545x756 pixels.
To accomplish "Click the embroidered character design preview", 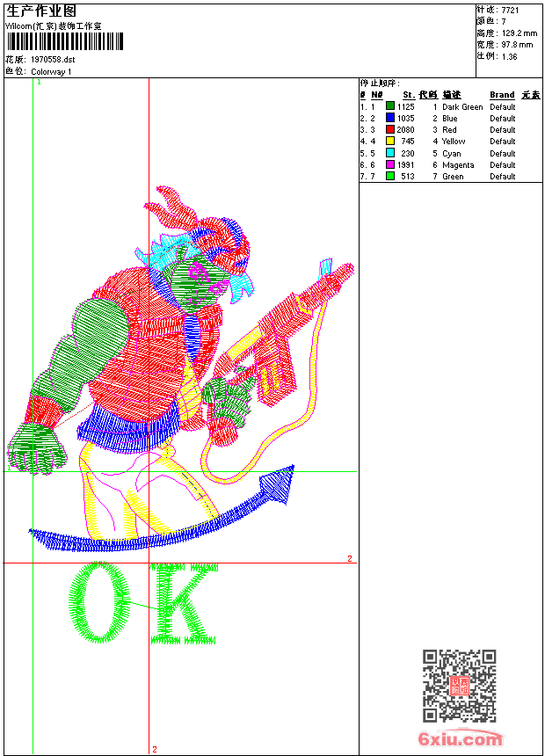I will click(x=181, y=369).
